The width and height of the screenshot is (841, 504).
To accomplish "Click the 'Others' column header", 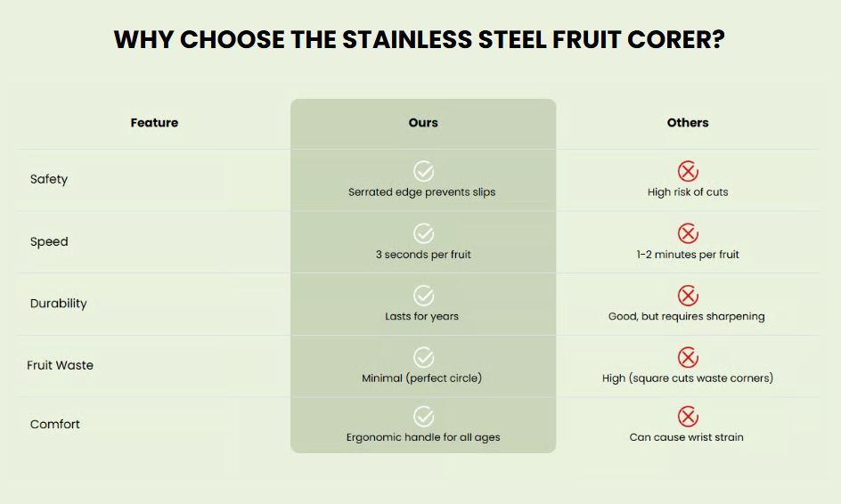I will [x=688, y=123].
